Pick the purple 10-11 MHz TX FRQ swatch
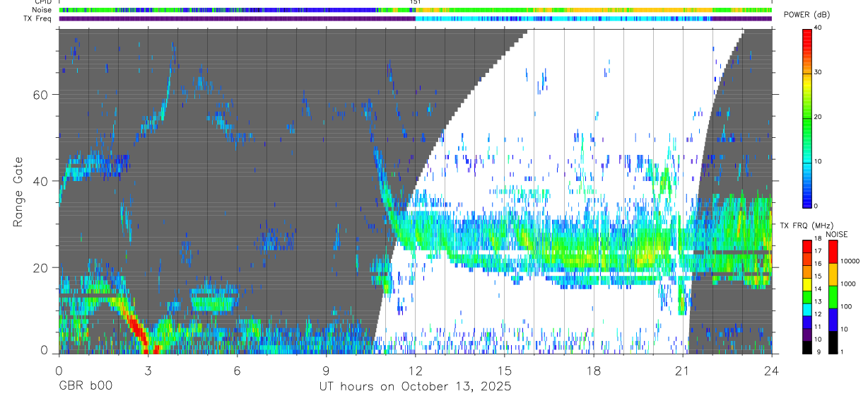This screenshot has width=868, height=401. tap(807, 335)
